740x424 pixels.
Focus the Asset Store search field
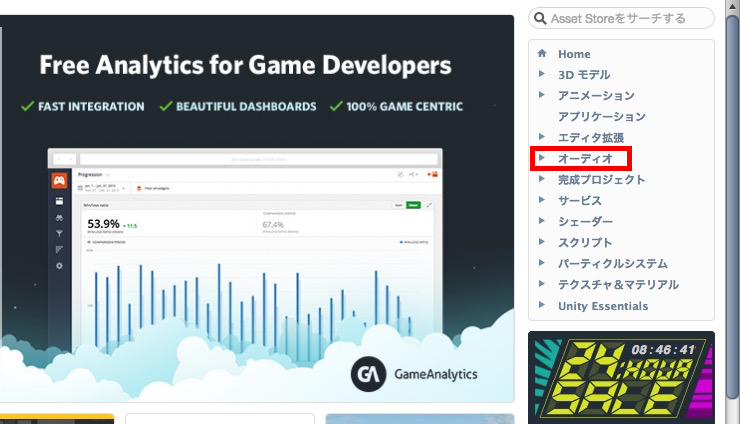point(621,18)
